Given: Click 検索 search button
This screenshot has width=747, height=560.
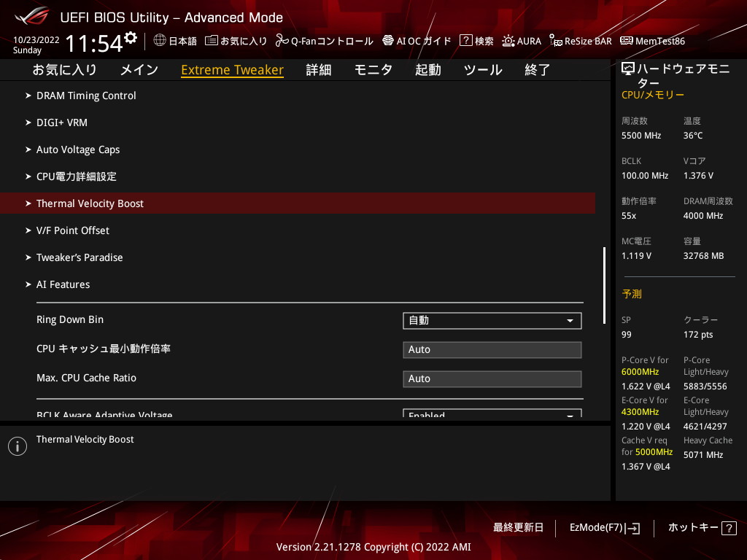Looking at the screenshot, I should coord(484,41).
